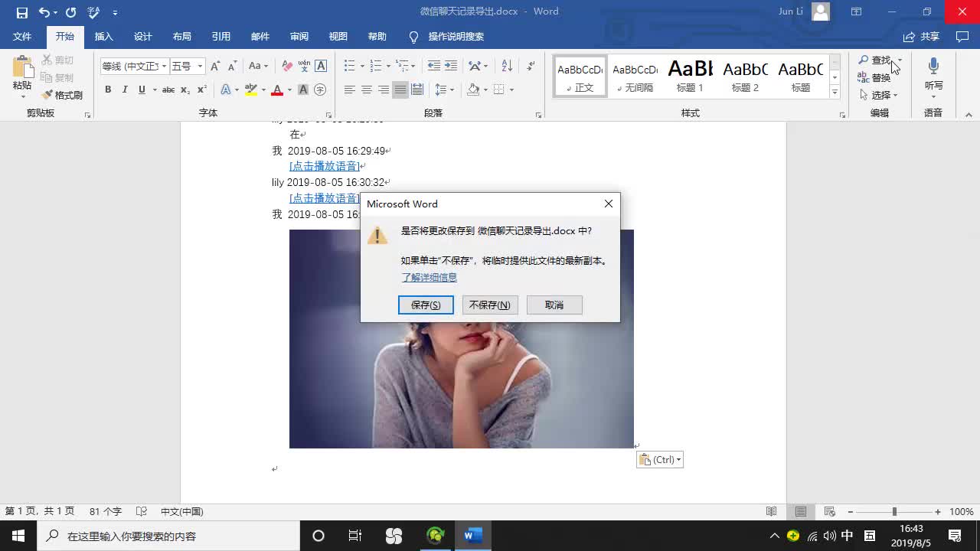Toggle subscript formatting
This screenshot has width=980, height=551.
[x=185, y=90]
